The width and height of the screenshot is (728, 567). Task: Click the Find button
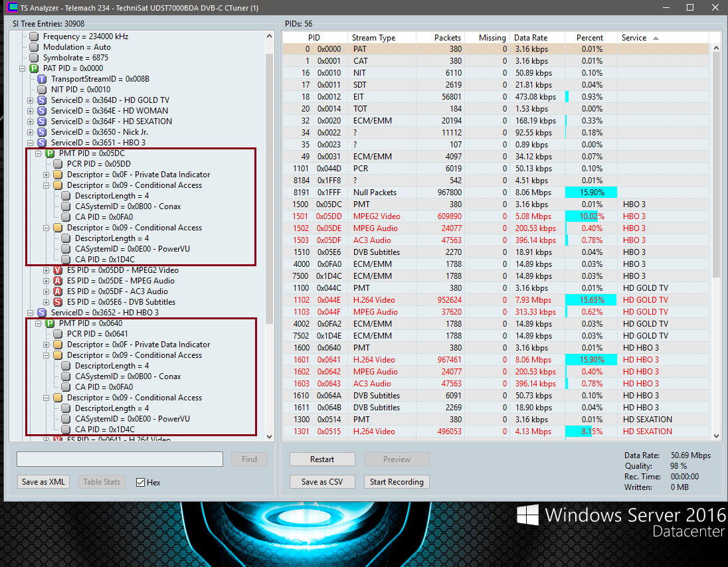[x=249, y=459]
